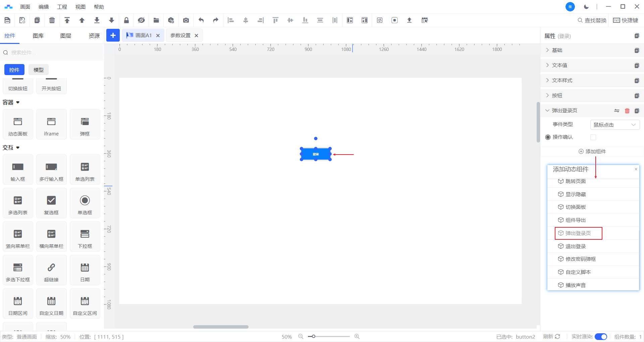Click the lock icon in toolbar
Viewport: 644px width, 342px height.
point(126,20)
